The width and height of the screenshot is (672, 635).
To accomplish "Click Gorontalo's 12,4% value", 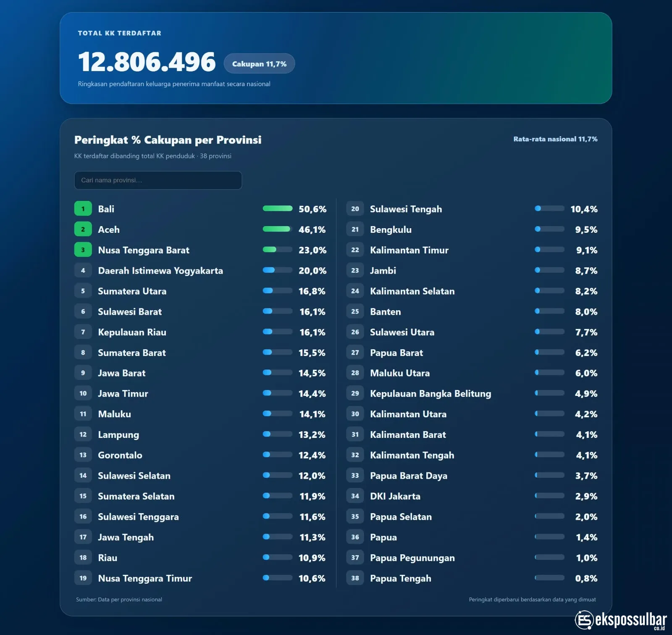I will (x=312, y=455).
